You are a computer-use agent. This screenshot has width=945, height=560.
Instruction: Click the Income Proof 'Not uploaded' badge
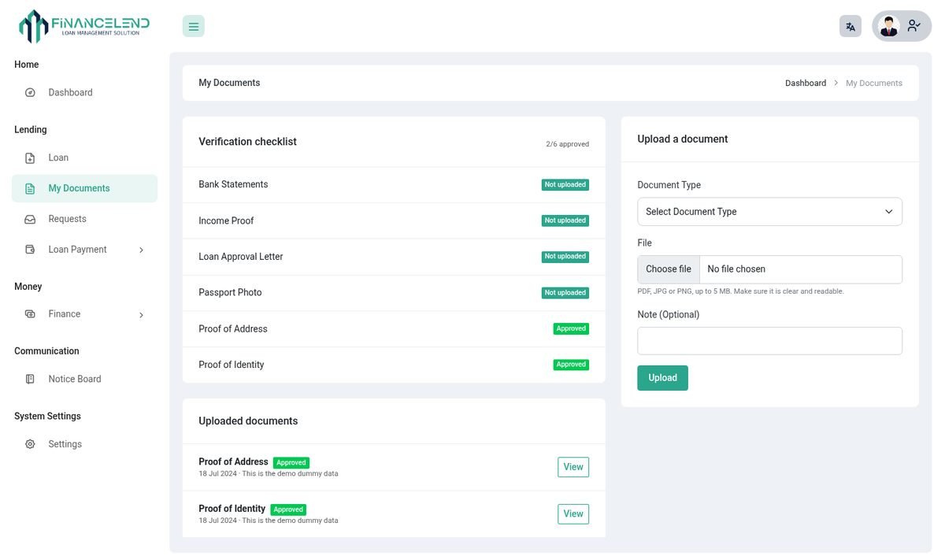(565, 221)
